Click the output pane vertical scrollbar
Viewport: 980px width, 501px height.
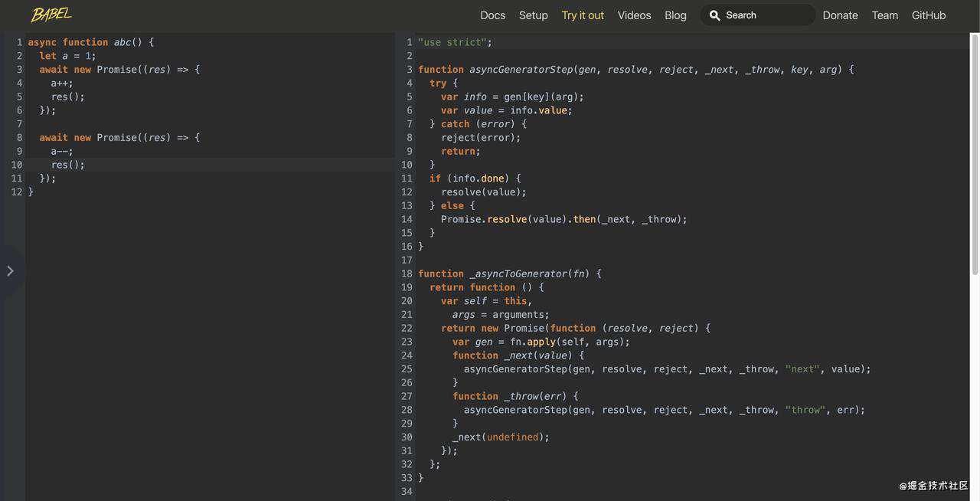pos(975,154)
